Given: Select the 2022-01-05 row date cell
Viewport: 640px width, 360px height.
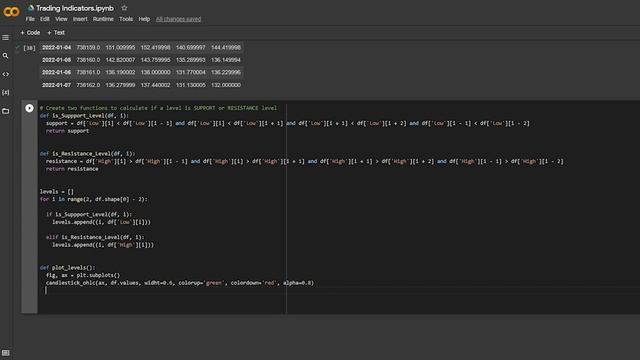Looking at the screenshot, I should [x=56, y=60].
